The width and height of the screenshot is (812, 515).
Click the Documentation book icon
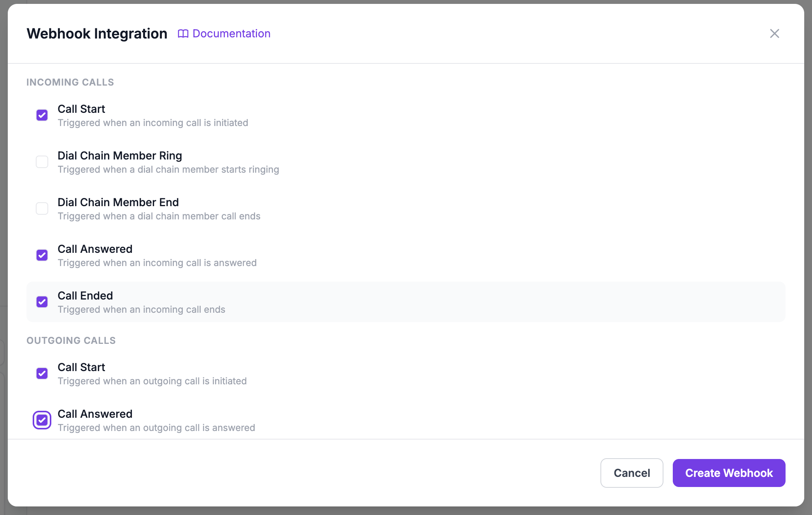click(183, 34)
